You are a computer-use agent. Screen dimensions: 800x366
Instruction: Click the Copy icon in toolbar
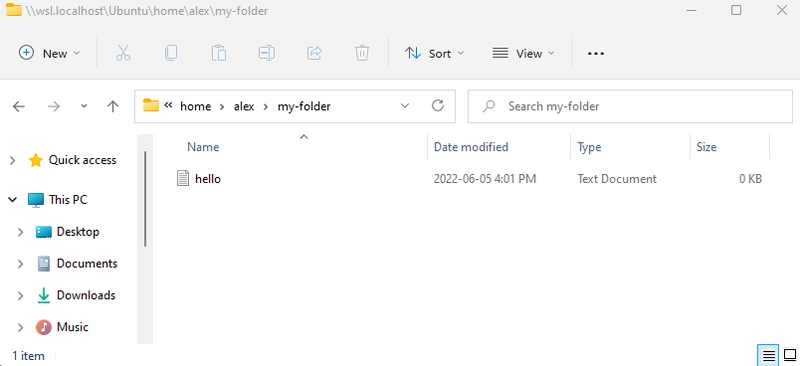pyautogui.click(x=171, y=53)
